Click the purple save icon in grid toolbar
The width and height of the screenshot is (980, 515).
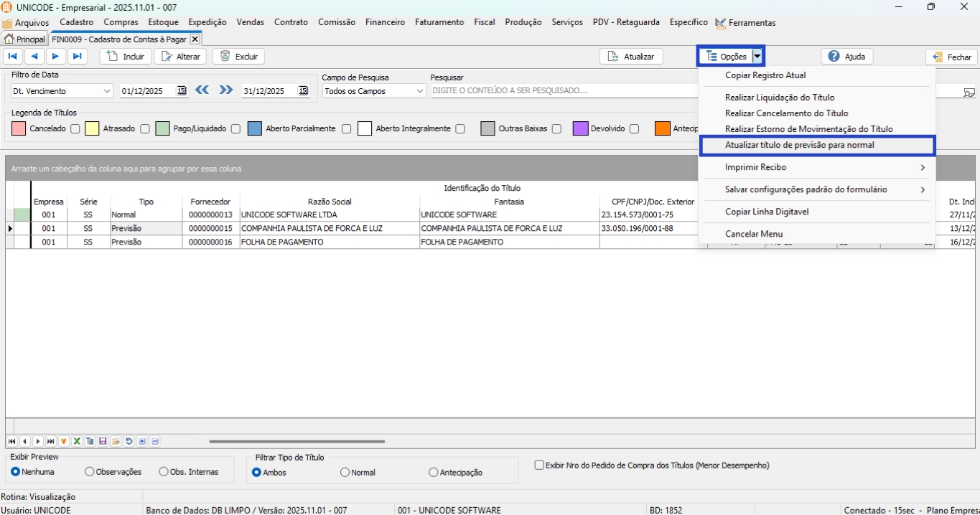[x=103, y=441]
